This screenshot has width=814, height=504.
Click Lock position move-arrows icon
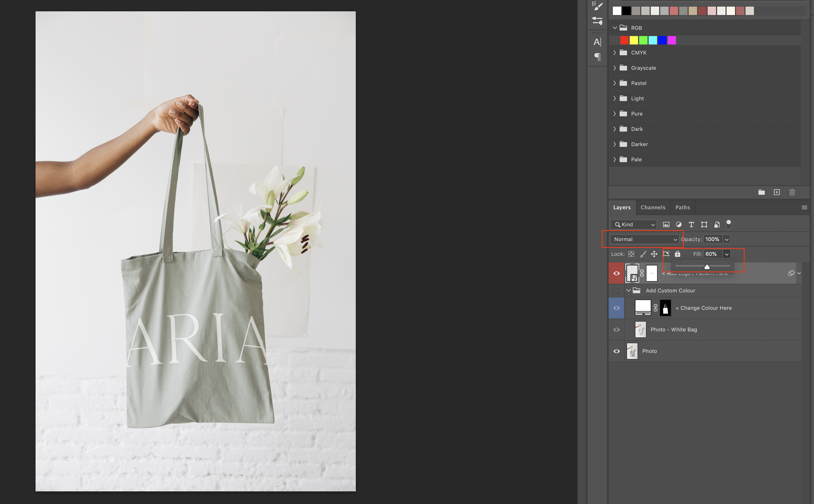click(x=654, y=254)
